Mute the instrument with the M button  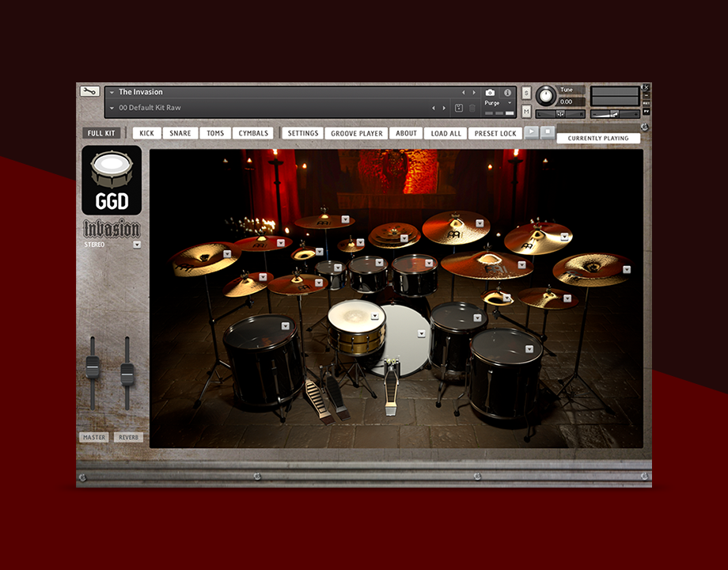coord(525,111)
